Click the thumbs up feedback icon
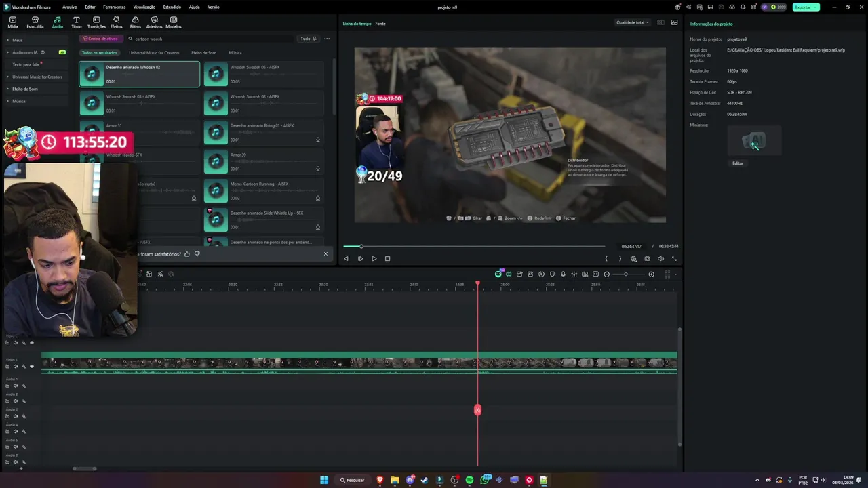This screenshot has width=868, height=488. (187, 254)
